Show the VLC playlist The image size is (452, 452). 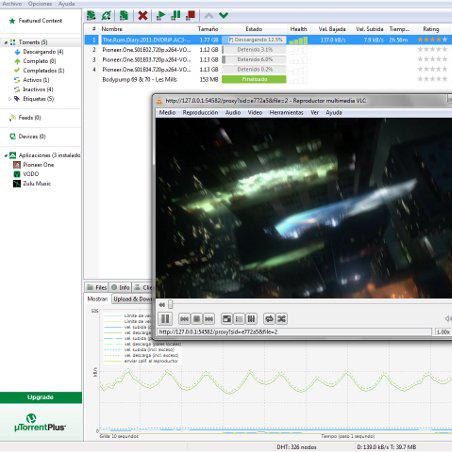tap(239, 319)
